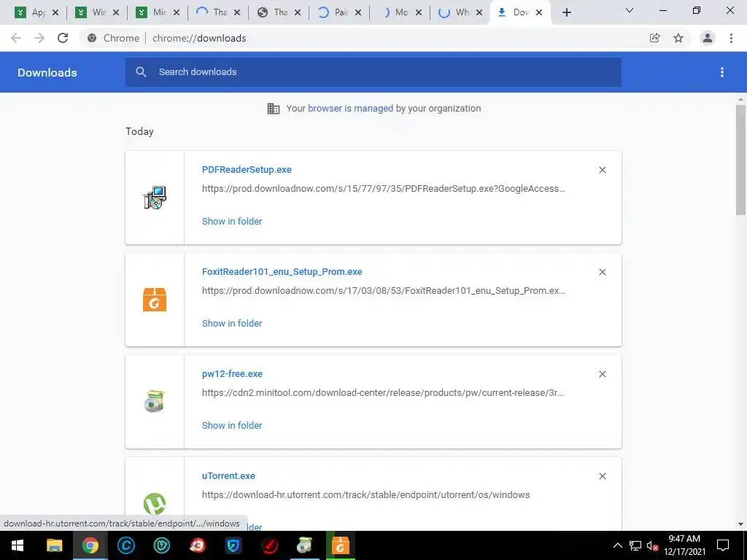
Task: Click the 'browser is managed' link
Action: (351, 108)
